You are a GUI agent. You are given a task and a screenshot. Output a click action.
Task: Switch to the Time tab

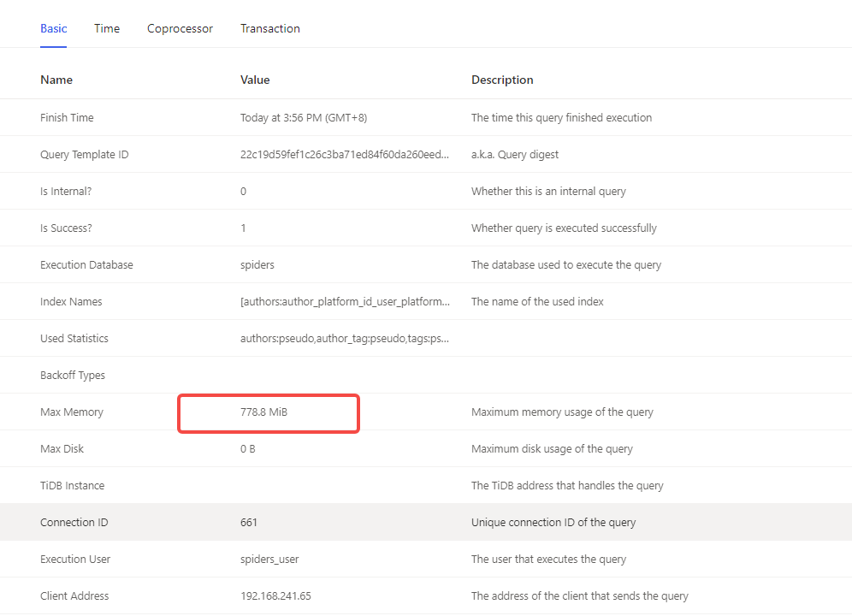pyautogui.click(x=106, y=29)
